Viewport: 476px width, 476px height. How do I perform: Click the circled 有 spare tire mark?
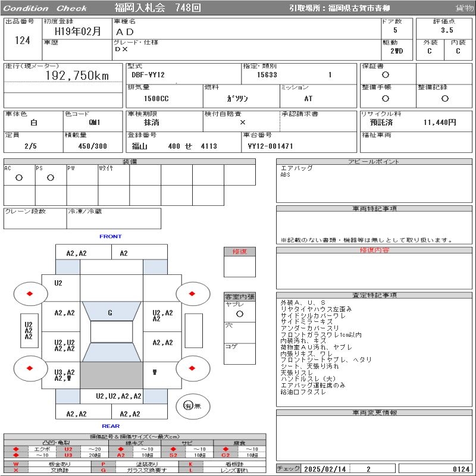[x=189, y=406]
